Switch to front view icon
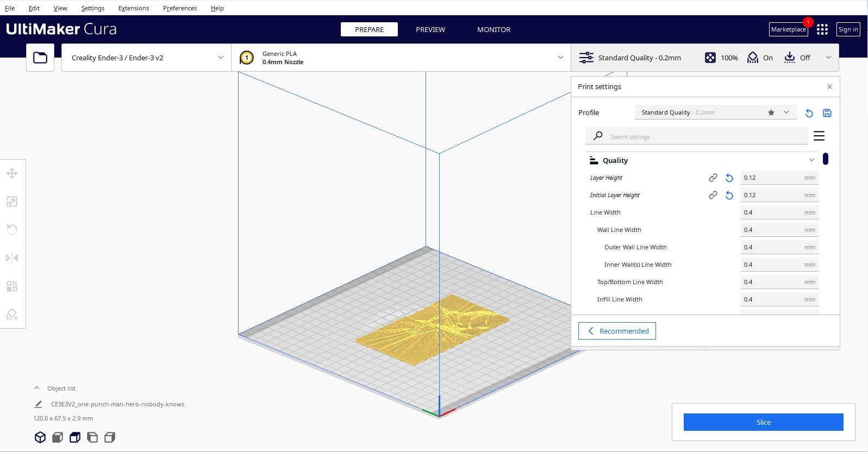The width and height of the screenshot is (868, 452). (58, 437)
